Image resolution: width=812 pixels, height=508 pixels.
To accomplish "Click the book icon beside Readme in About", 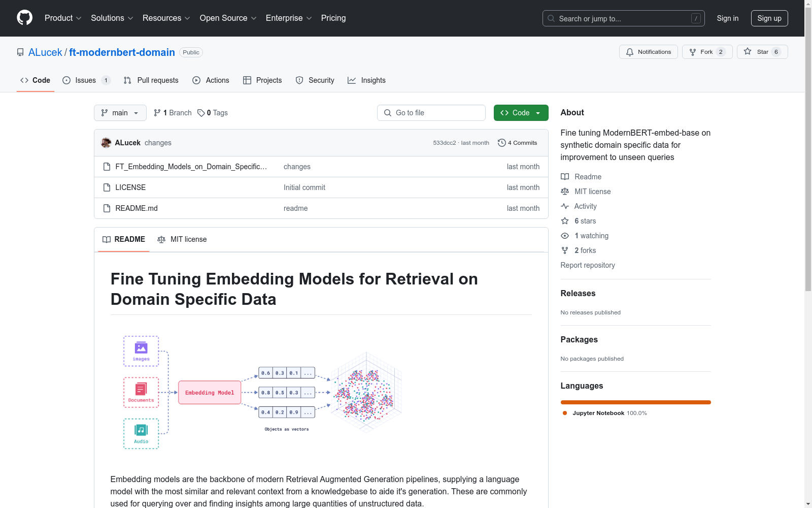I will 565,177.
